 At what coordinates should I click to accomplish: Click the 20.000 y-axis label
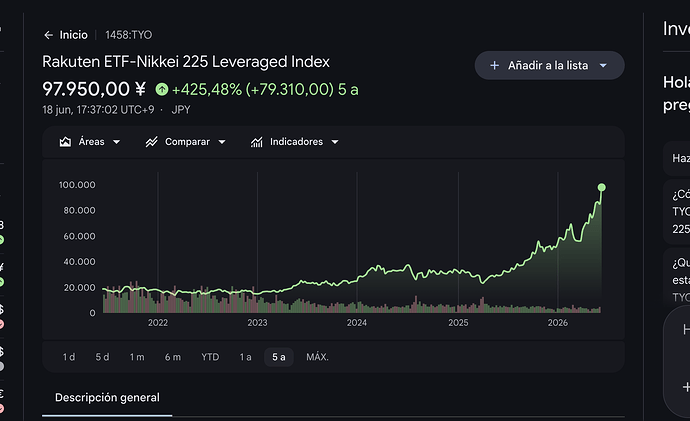pyautogui.click(x=79, y=288)
